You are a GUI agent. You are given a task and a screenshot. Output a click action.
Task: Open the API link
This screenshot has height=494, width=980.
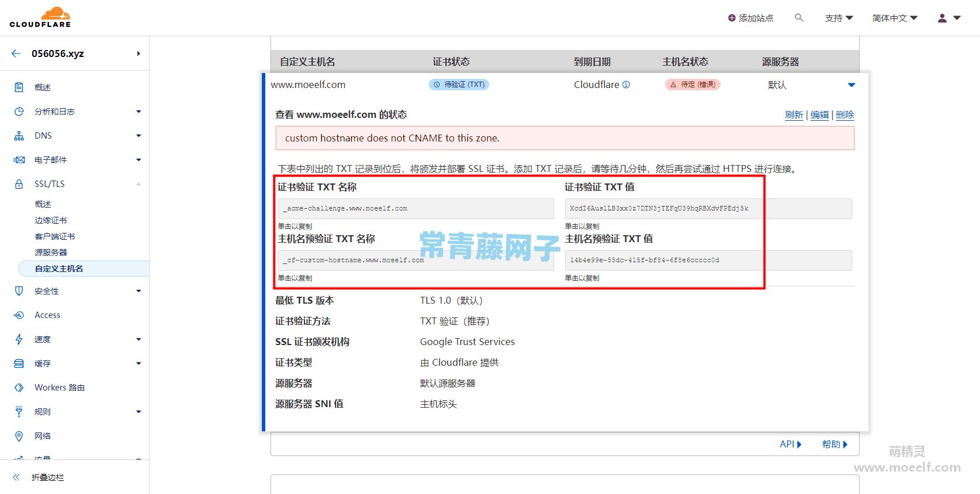pos(790,444)
